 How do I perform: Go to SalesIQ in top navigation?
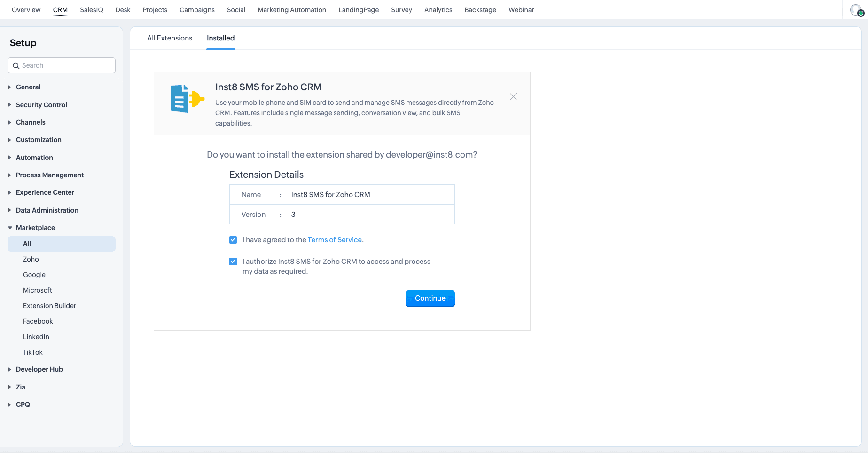coord(92,10)
